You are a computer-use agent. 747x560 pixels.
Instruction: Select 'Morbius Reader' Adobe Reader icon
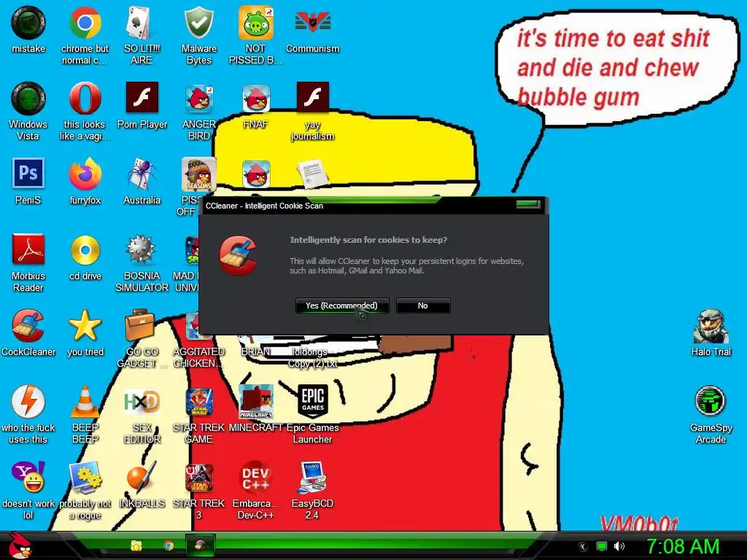28,262
